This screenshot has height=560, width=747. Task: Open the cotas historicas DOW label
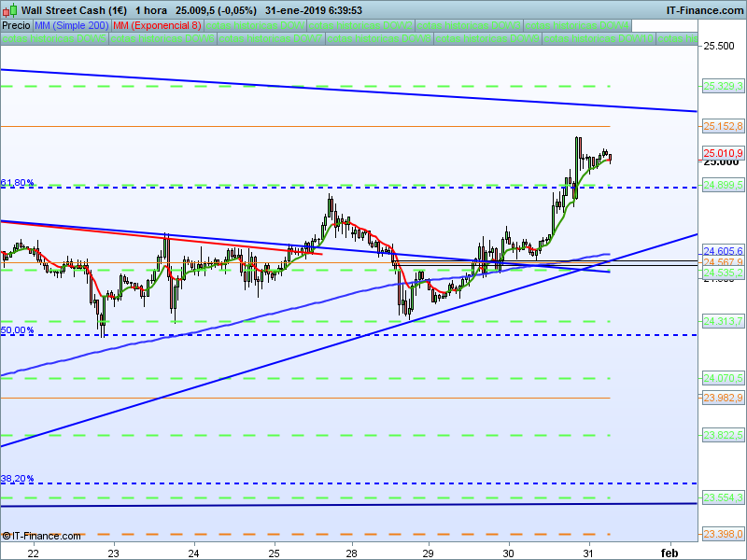pos(255,26)
